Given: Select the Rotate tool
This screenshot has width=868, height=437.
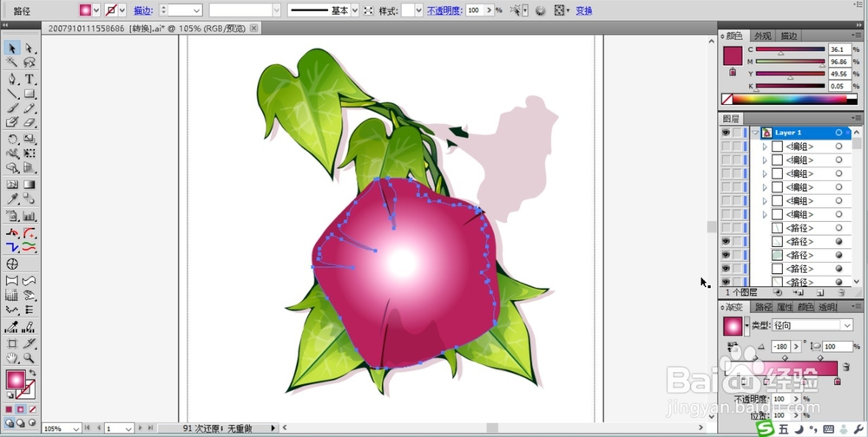Looking at the screenshot, I should [x=12, y=140].
